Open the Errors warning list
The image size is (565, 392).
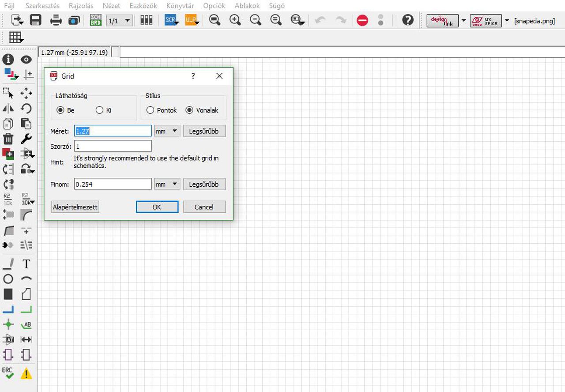(x=26, y=374)
